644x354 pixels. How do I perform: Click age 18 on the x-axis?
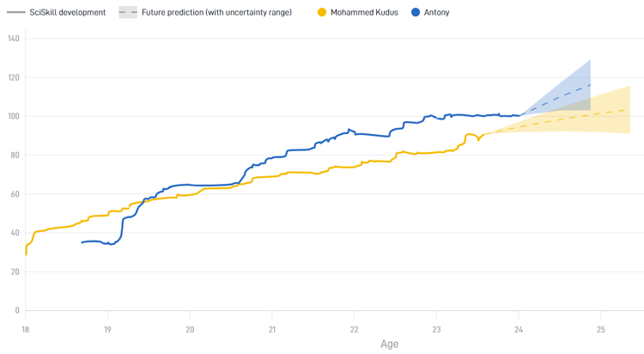[25, 329]
